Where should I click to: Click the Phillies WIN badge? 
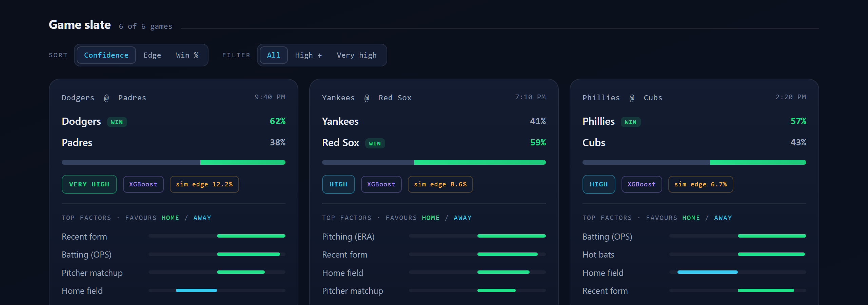[x=631, y=122]
